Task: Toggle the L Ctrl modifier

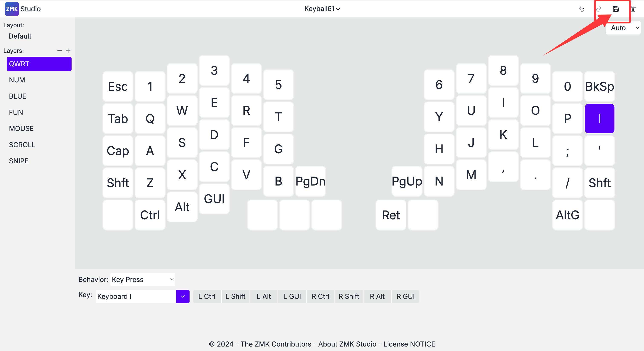Action: point(207,296)
